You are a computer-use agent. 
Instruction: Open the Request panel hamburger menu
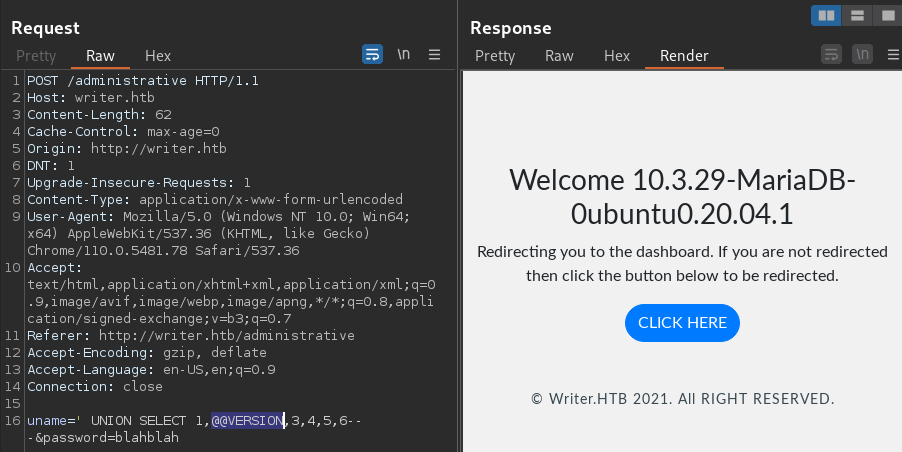click(x=434, y=55)
